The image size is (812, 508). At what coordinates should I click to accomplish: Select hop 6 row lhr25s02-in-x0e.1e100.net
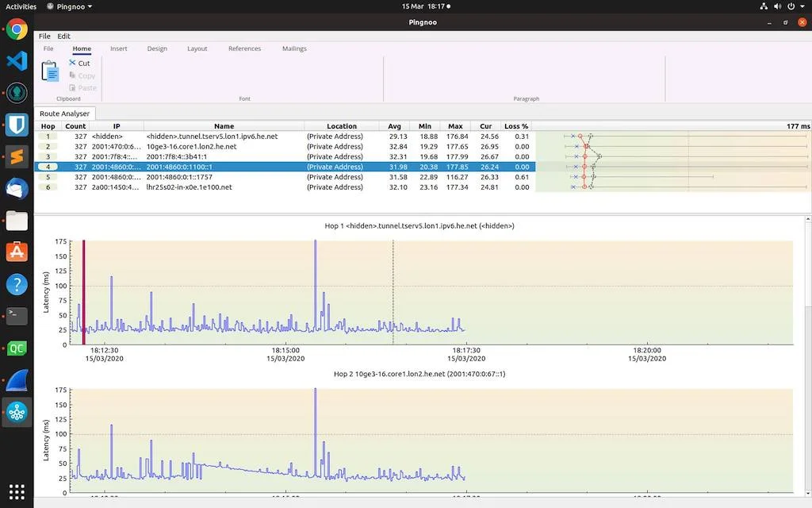tap(285, 187)
